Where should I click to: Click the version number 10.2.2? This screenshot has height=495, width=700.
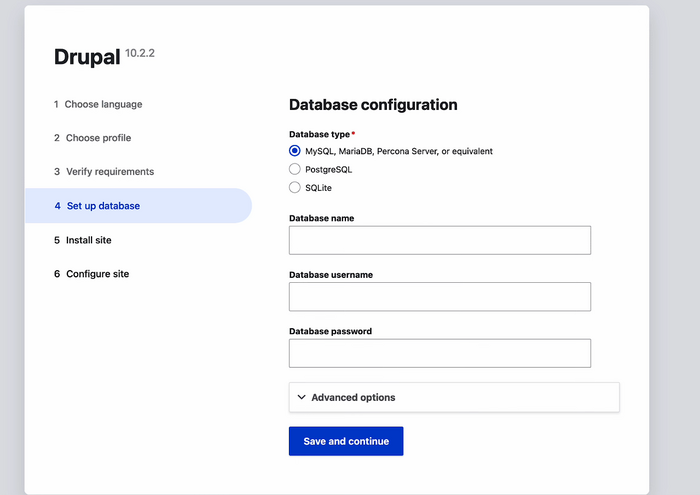(140, 53)
